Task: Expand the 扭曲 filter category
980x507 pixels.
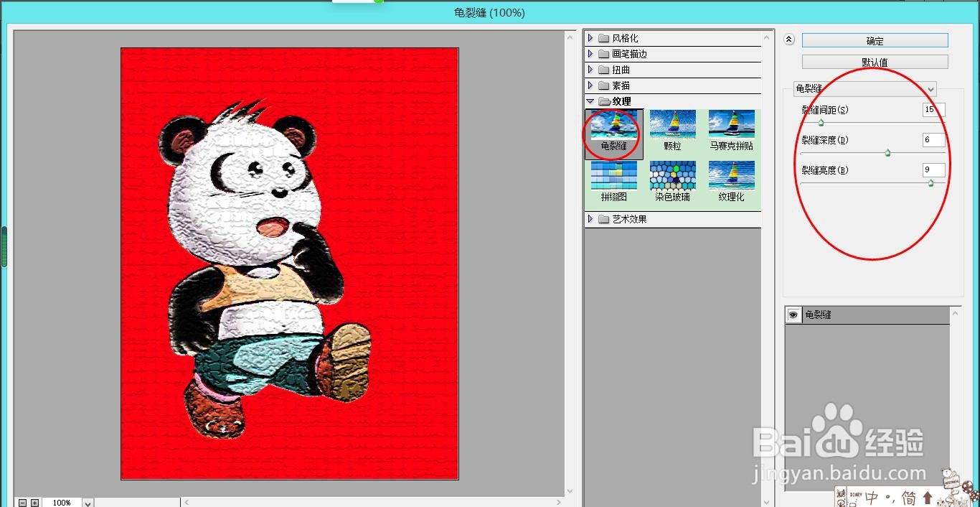Action: 590,70
